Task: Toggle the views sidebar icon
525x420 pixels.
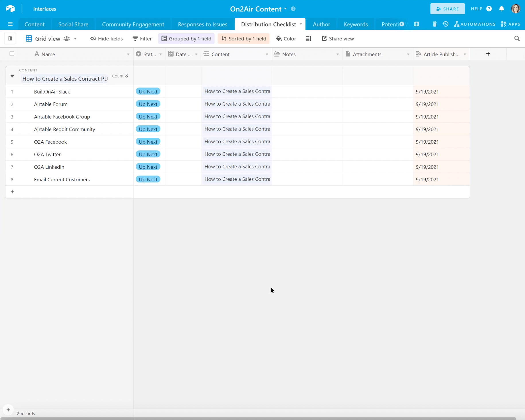Action: click(x=10, y=38)
